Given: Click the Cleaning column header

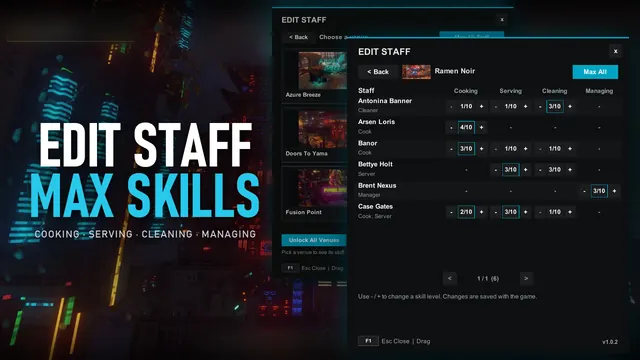Looking at the screenshot, I should 555,91.
